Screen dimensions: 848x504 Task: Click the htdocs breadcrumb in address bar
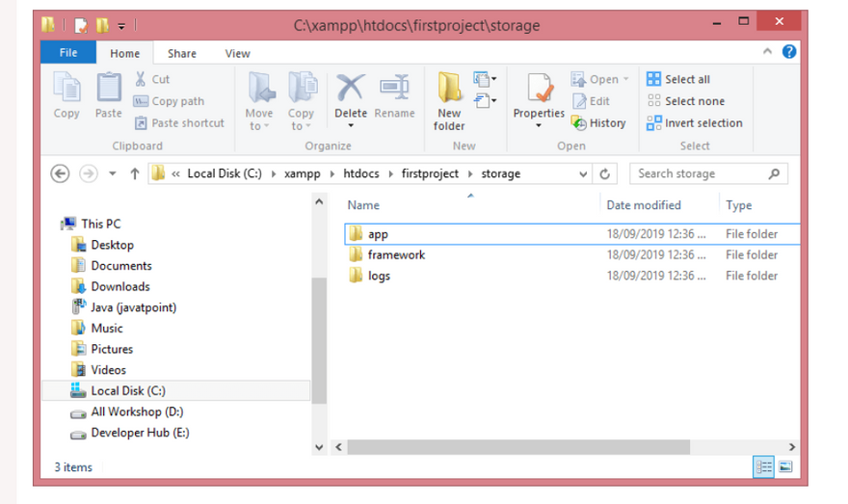[x=362, y=174]
